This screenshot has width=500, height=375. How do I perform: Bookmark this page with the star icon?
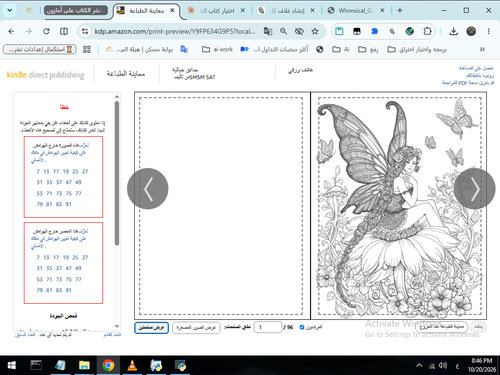coord(315,31)
